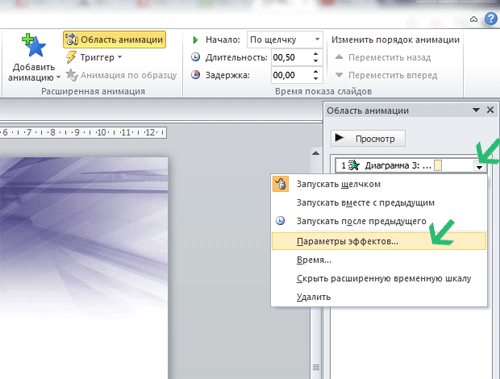Decrease Задержка with down stepper
Viewport: 500px width, 379px height.
click(316, 79)
